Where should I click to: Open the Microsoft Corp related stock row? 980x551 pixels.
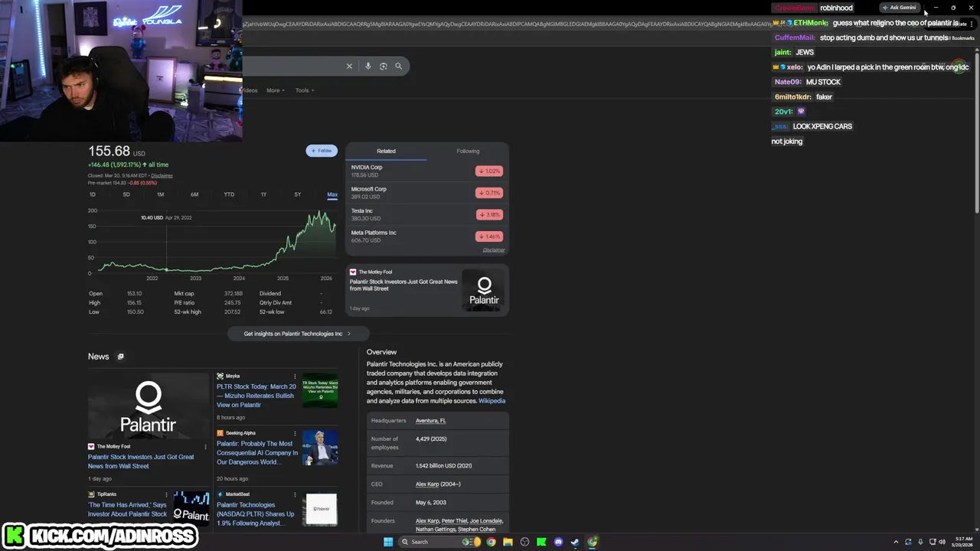[x=426, y=193]
